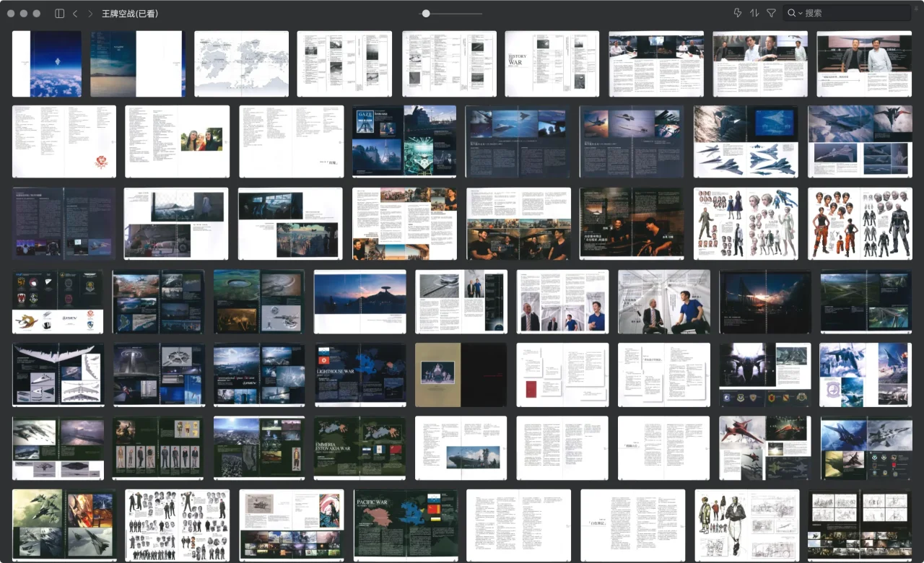The image size is (924, 563).
Task: Open text page with battleship image
Action: [461, 448]
